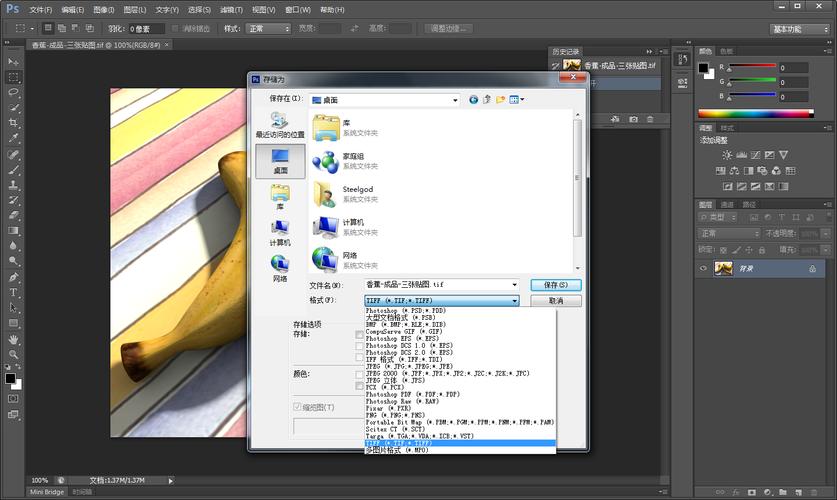The image size is (837, 500).
Task: Toggle the 消除锯齿 checkbox in options bar
Action: (x=176, y=29)
